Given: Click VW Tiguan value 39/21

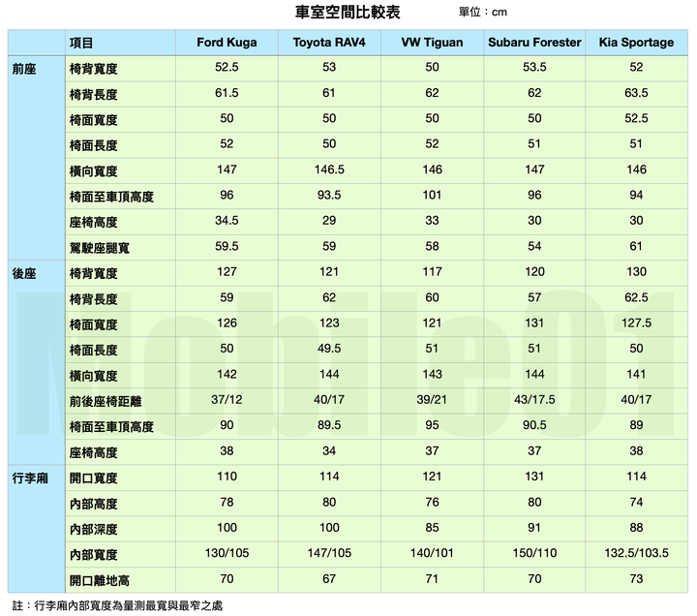Looking at the screenshot, I should [432, 400].
